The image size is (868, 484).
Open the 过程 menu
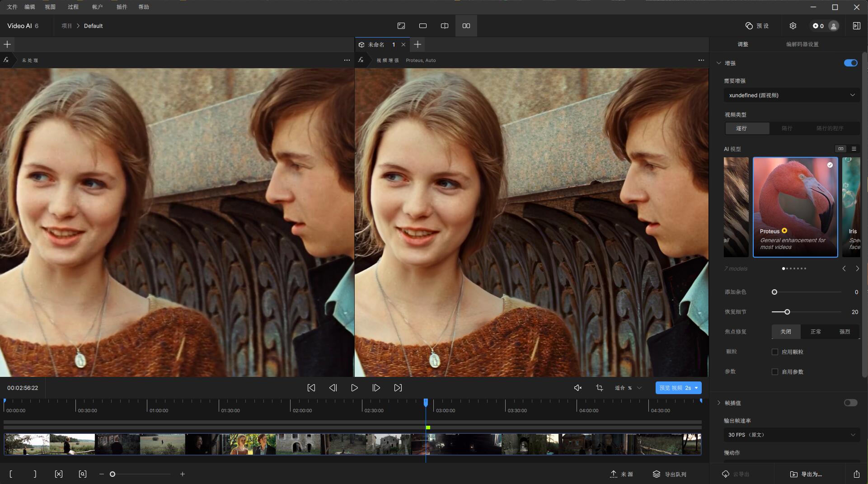(73, 7)
